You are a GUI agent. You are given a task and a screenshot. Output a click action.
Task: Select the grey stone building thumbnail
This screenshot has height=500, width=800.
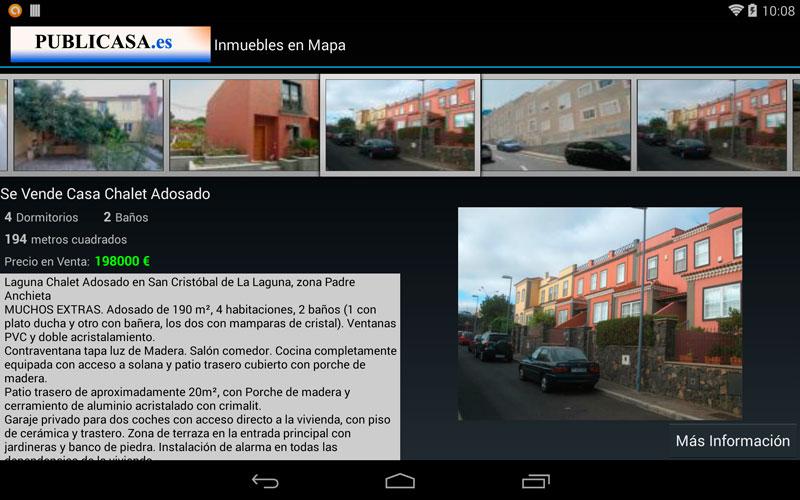pyautogui.click(x=556, y=125)
